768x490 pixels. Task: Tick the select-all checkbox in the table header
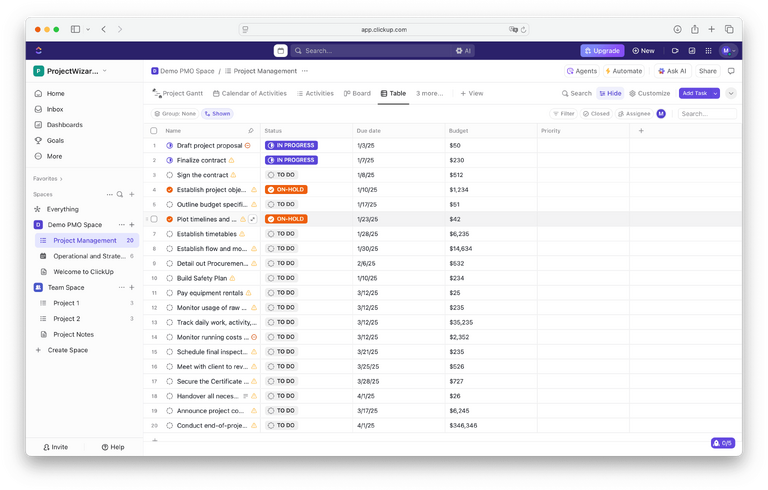click(154, 131)
